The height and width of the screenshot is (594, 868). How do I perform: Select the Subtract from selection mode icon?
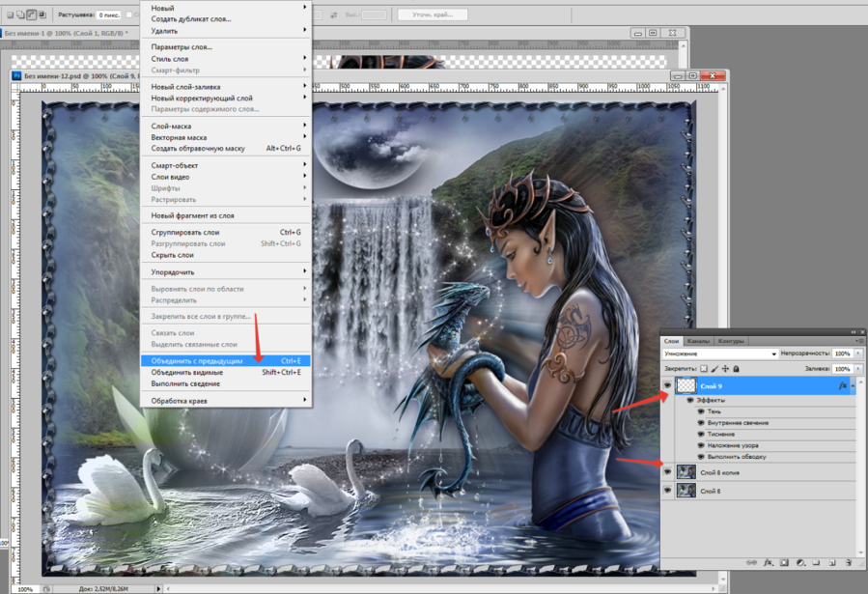(x=32, y=14)
